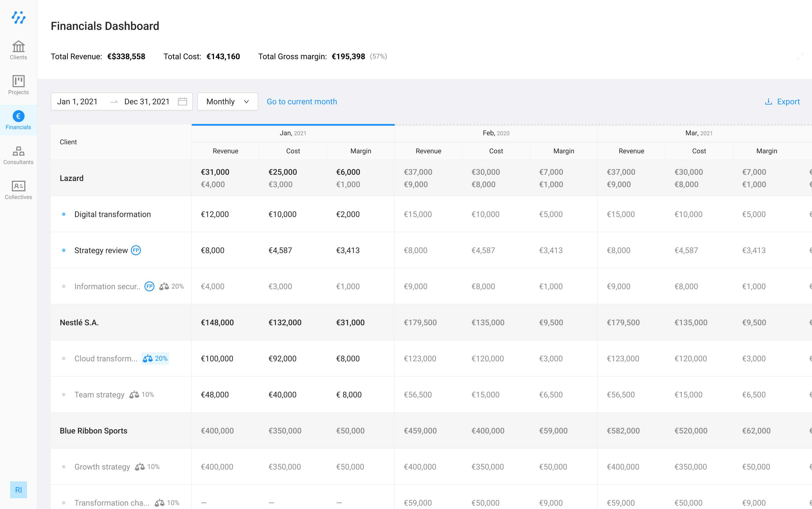Click the FP badge on Strategy review
812x509 pixels.
tap(136, 251)
